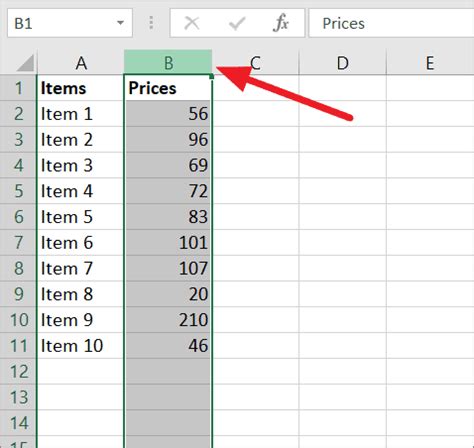Select row 6 header

pos(18,217)
